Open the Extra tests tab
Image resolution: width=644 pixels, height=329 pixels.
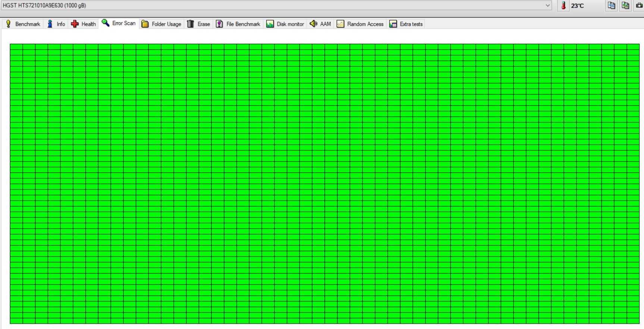pyautogui.click(x=406, y=24)
